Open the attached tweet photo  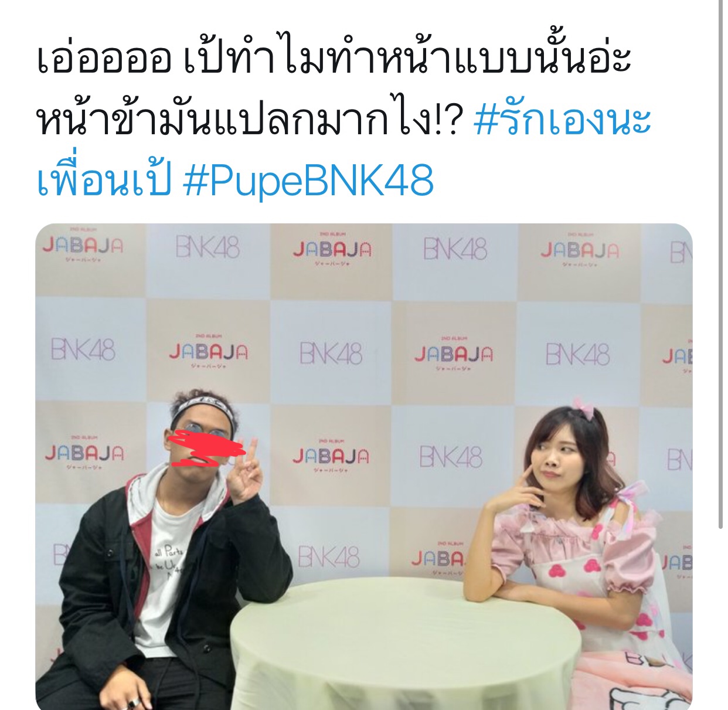tap(363, 467)
